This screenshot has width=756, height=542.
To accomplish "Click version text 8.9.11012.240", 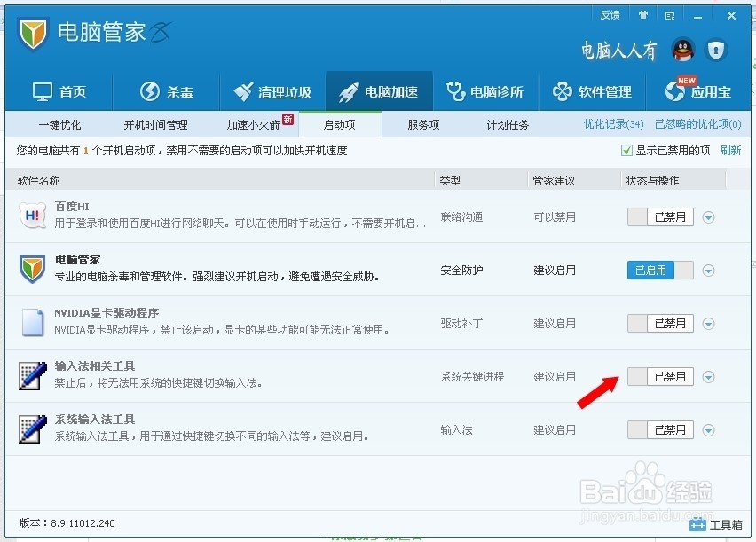I will (83, 523).
